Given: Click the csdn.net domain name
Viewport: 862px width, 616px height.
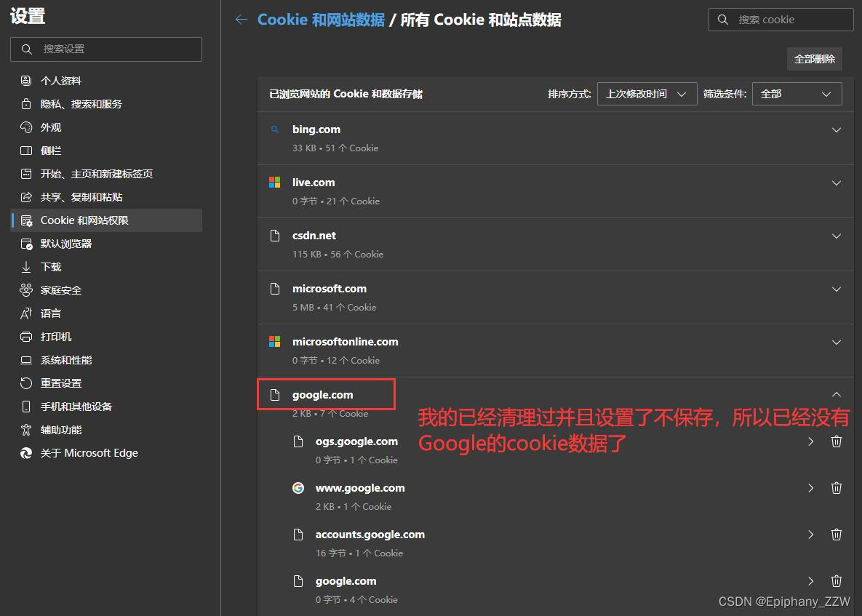Looking at the screenshot, I should (314, 236).
